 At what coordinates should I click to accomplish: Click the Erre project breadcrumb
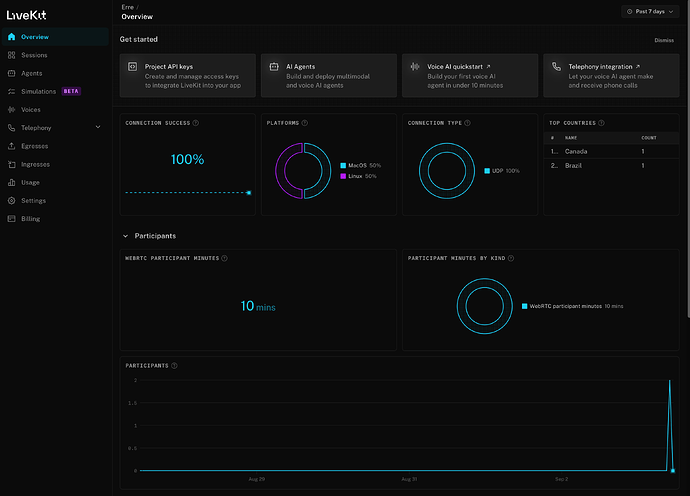tap(128, 7)
